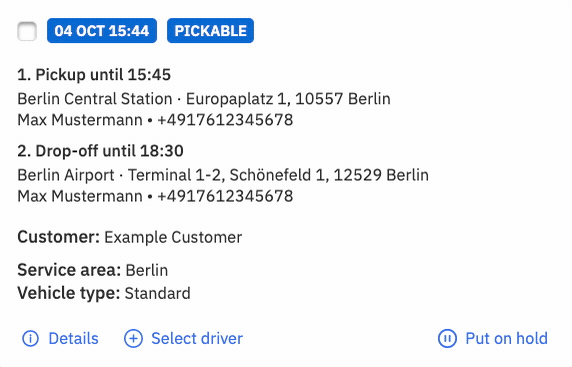
Task: Click the plus circle icon for Select driver
Action: click(x=133, y=339)
